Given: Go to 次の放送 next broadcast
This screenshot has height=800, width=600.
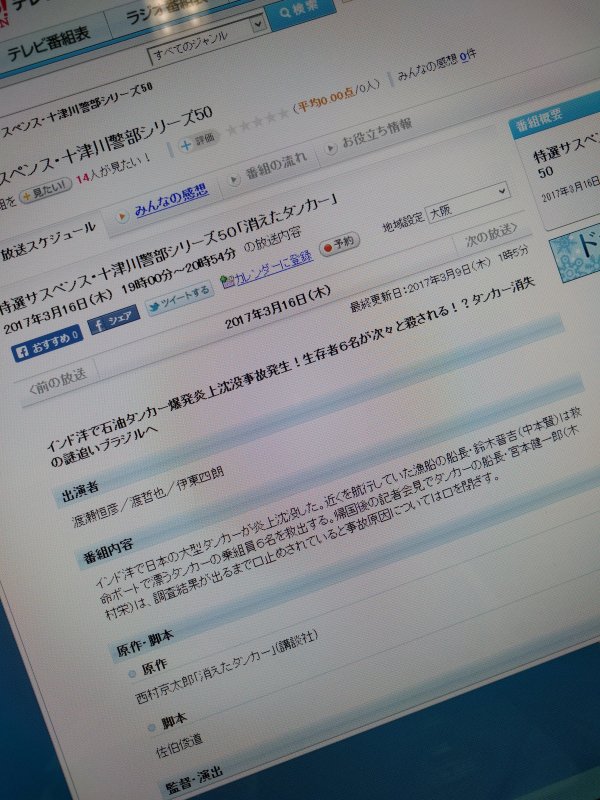Looking at the screenshot, I should click(491, 234).
